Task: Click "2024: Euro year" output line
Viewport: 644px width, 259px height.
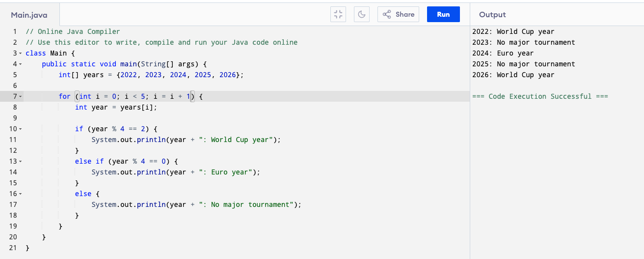Action: (502, 53)
